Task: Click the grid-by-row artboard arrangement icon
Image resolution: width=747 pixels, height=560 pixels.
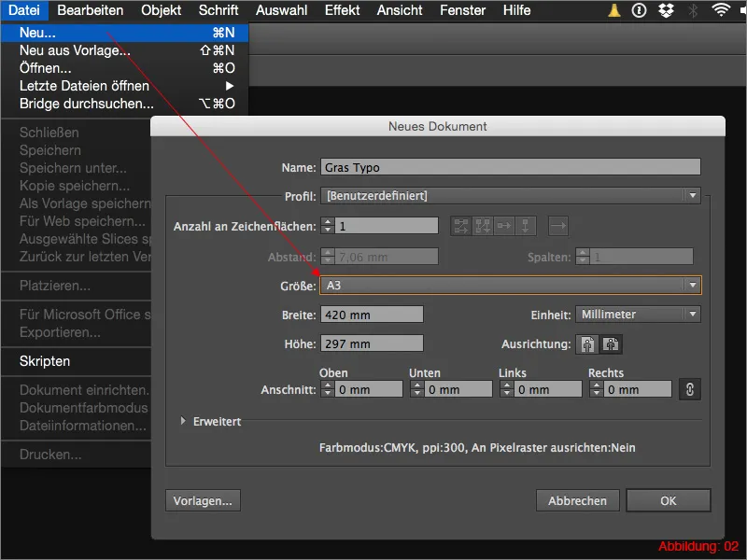Action: coord(461,226)
